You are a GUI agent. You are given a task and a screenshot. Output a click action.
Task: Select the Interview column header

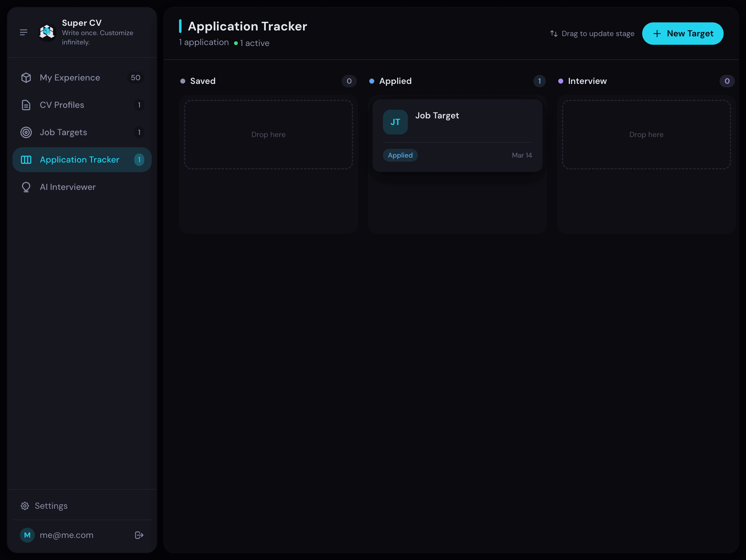click(x=587, y=81)
